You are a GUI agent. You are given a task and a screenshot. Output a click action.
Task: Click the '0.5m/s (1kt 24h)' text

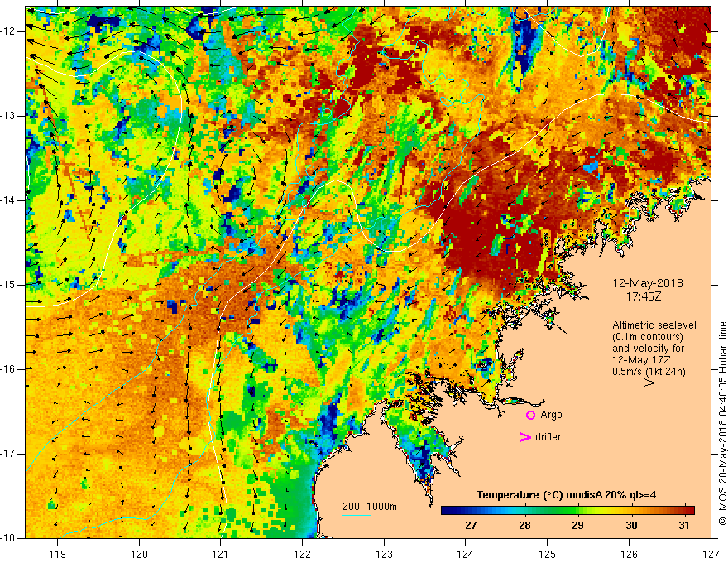tap(649, 371)
